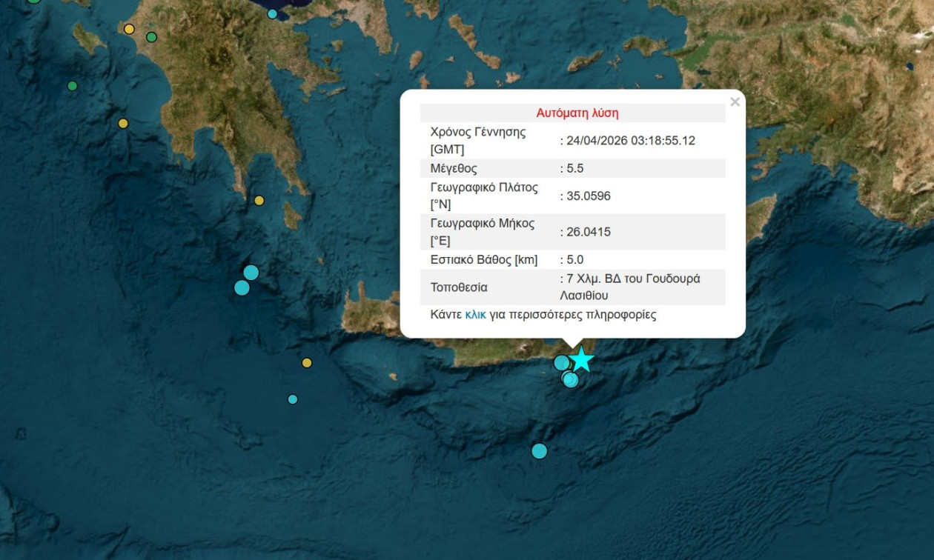This screenshot has width=934, height=560.
Task: Click the yellow marker near Patras in the top-left
Action: pyautogui.click(x=127, y=27)
